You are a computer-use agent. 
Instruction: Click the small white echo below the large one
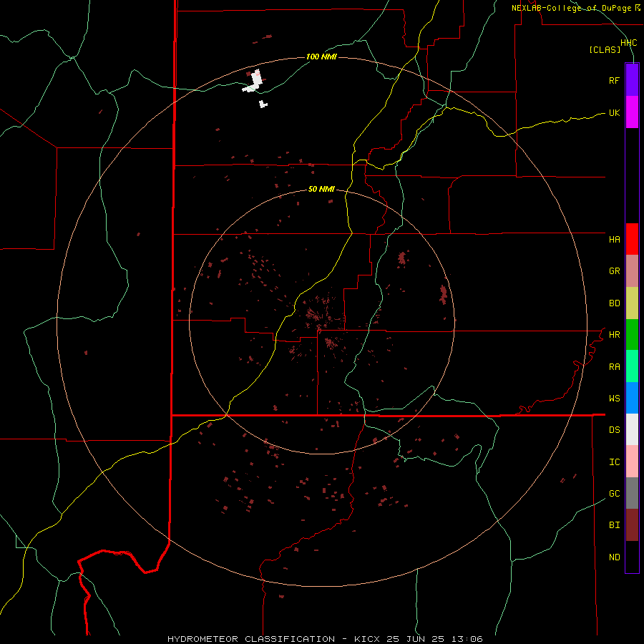pyautogui.click(x=263, y=104)
